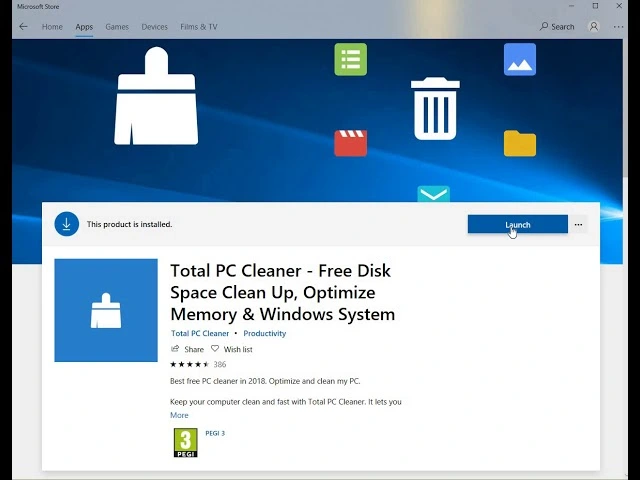Open the PEGI 3 text link

point(215,433)
